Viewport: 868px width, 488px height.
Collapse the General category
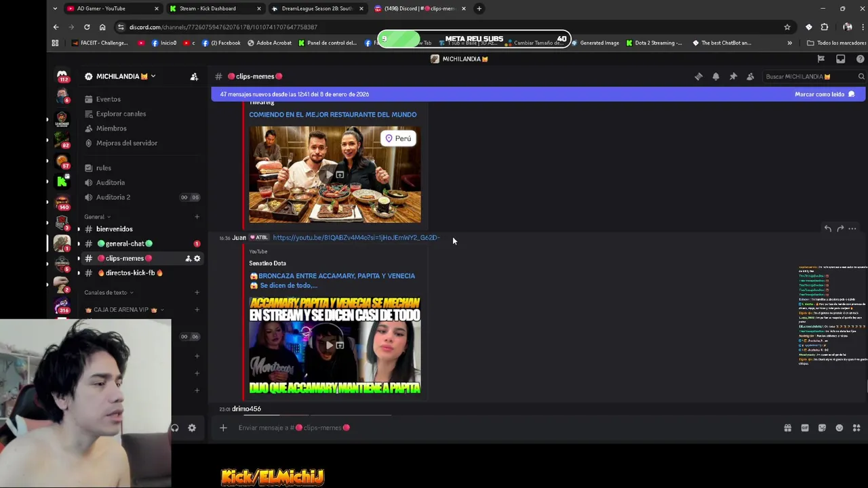tap(98, 217)
